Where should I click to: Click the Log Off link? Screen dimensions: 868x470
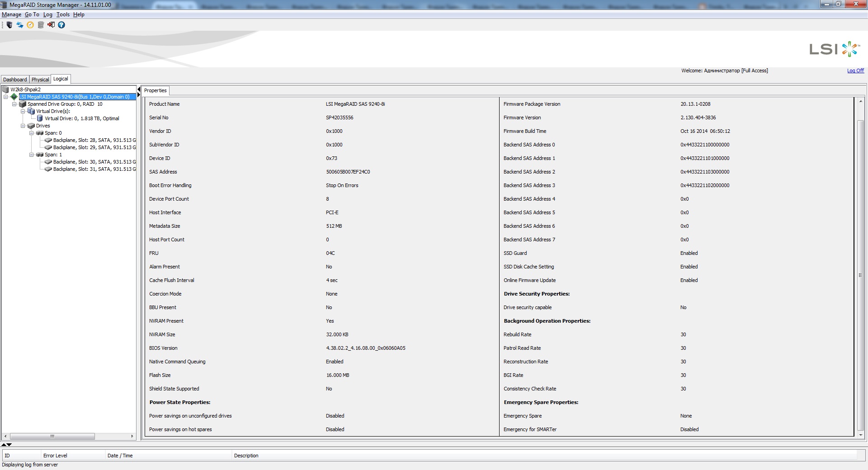855,70
